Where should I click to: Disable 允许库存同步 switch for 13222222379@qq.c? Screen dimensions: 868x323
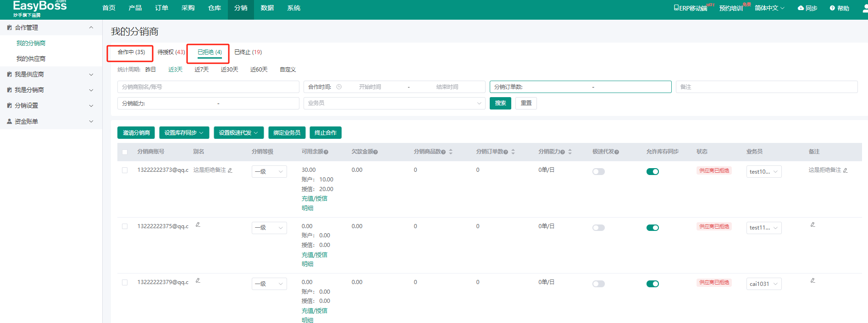click(652, 284)
